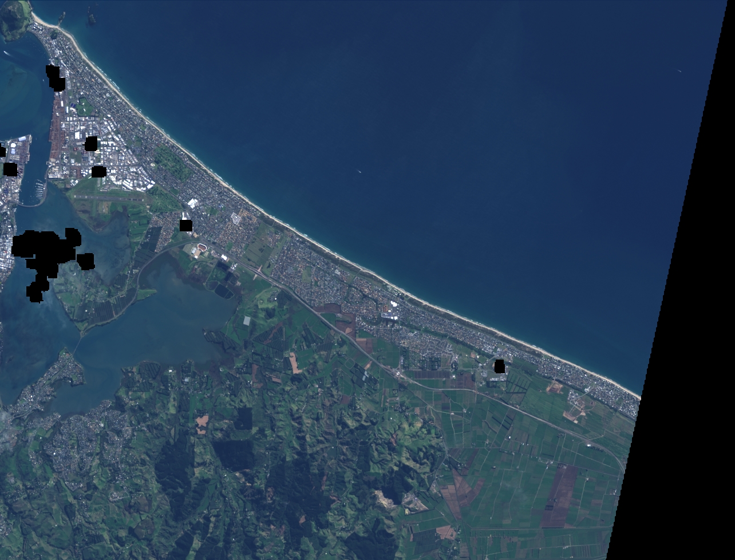Screen dimensions: 735x560
Task: Click the small rocky island off the headland
Action: (x=91, y=18)
